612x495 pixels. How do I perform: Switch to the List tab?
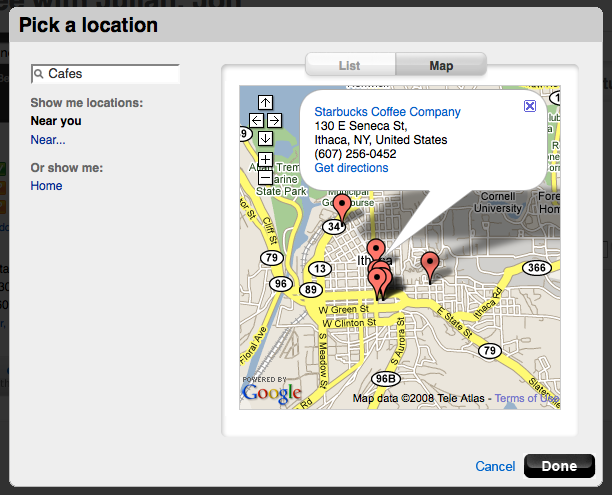[350, 65]
